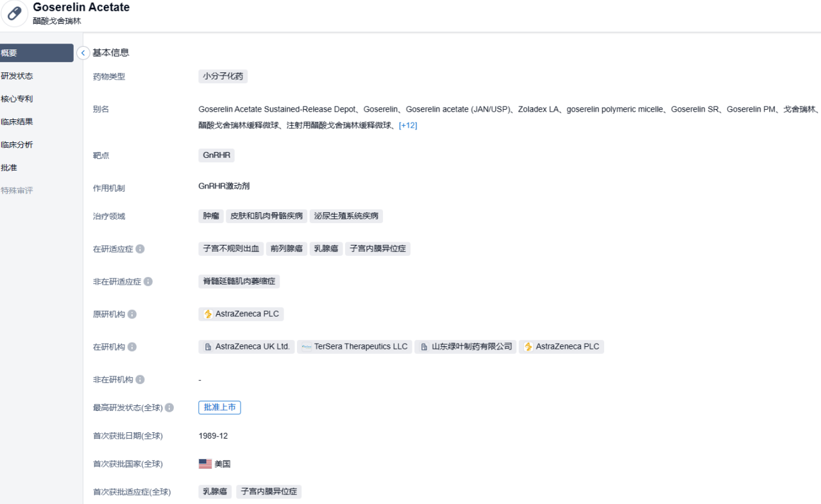Click info icon next to 非在研适应症

click(148, 281)
